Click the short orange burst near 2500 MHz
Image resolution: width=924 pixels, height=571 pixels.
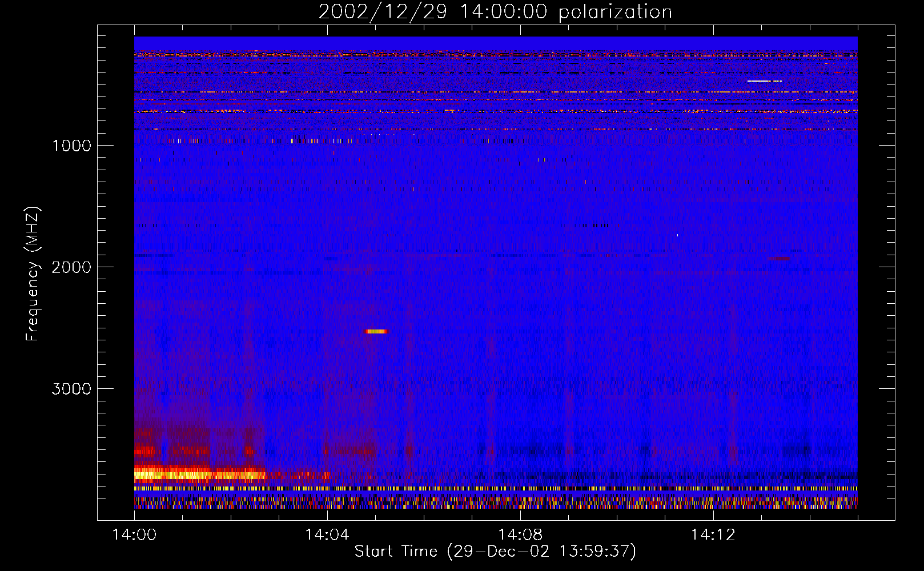point(376,331)
